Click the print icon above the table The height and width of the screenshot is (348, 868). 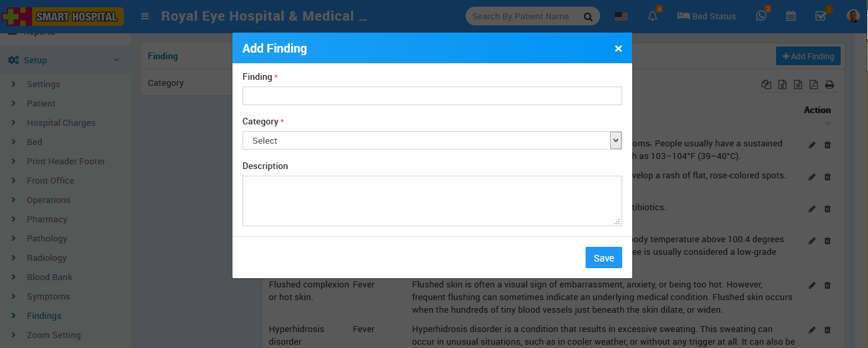tap(829, 85)
